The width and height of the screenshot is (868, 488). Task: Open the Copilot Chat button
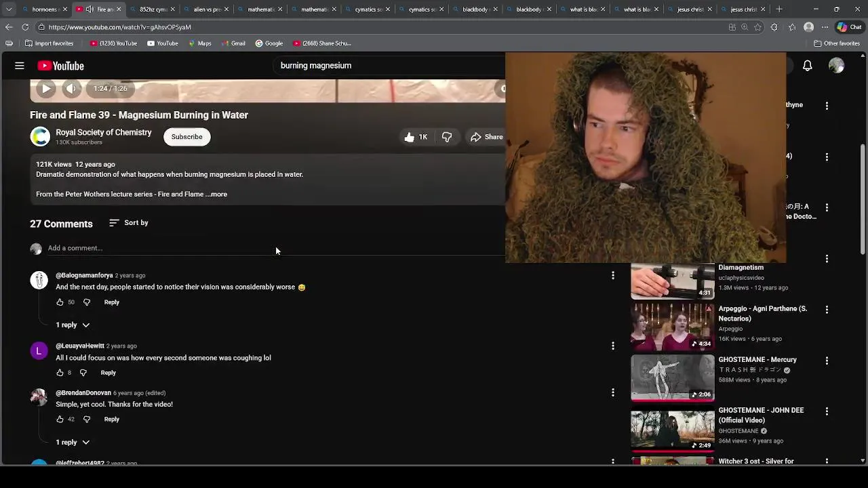850,27
